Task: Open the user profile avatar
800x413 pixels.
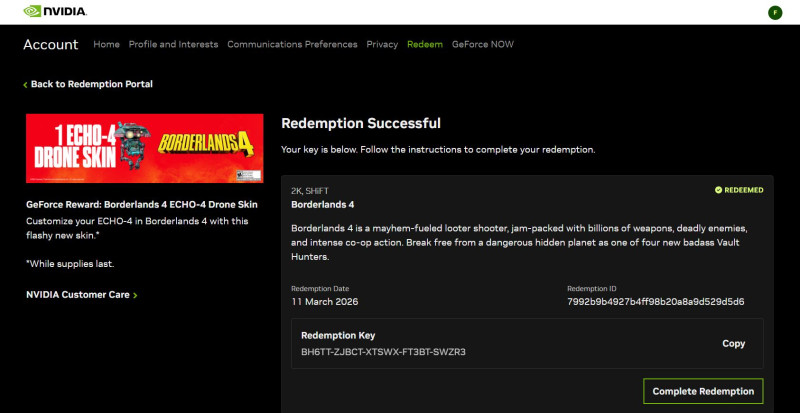Action: point(775,13)
